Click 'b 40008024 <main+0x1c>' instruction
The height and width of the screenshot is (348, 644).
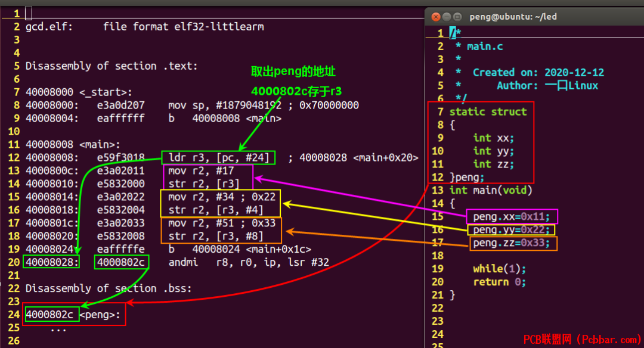pos(240,249)
